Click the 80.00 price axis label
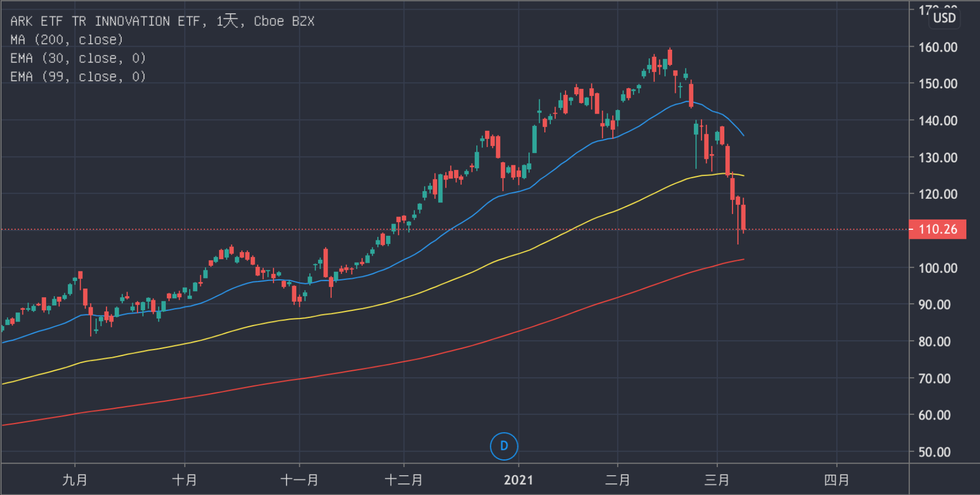Image resolution: width=980 pixels, height=495 pixels. point(934,341)
